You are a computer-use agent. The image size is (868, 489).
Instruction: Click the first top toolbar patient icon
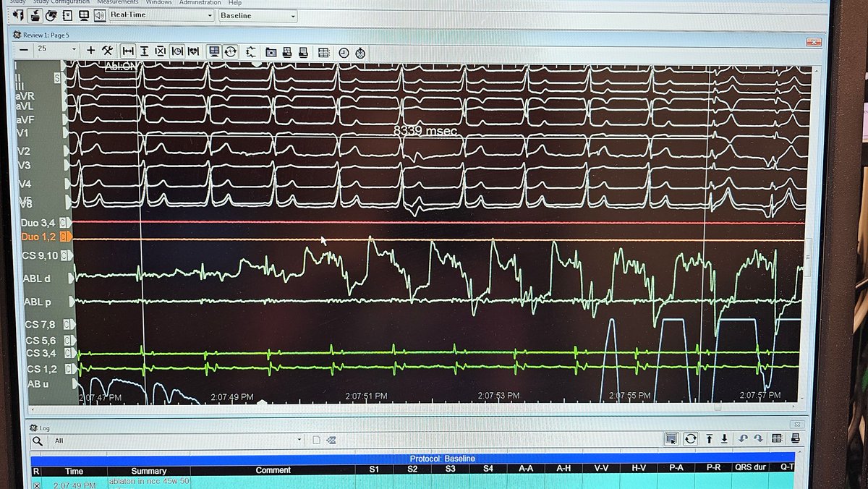[18, 15]
